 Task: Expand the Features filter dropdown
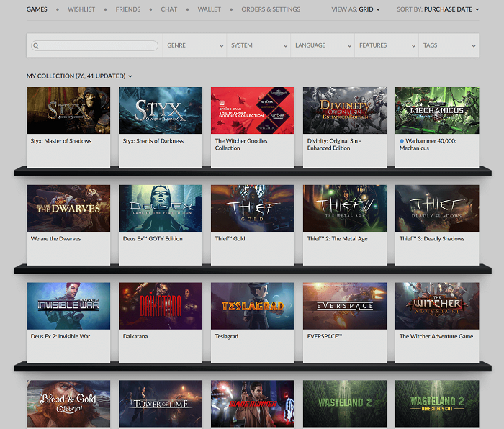click(x=387, y=45)
